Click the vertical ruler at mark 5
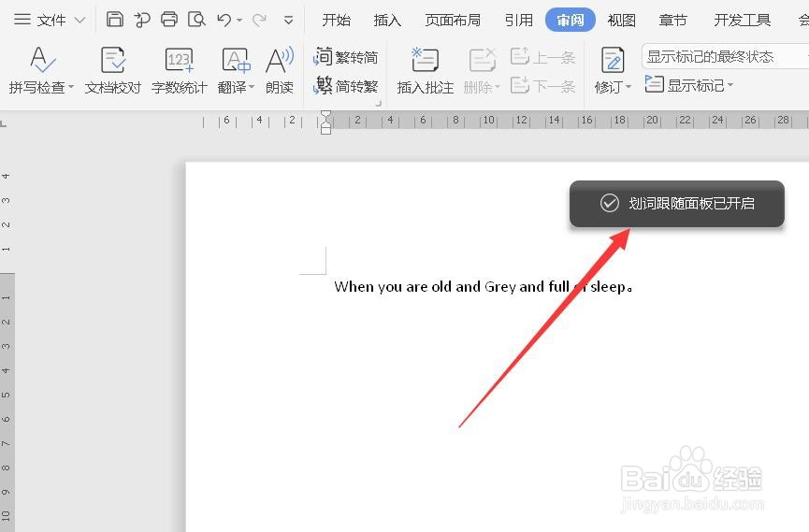 click(6, 395)
